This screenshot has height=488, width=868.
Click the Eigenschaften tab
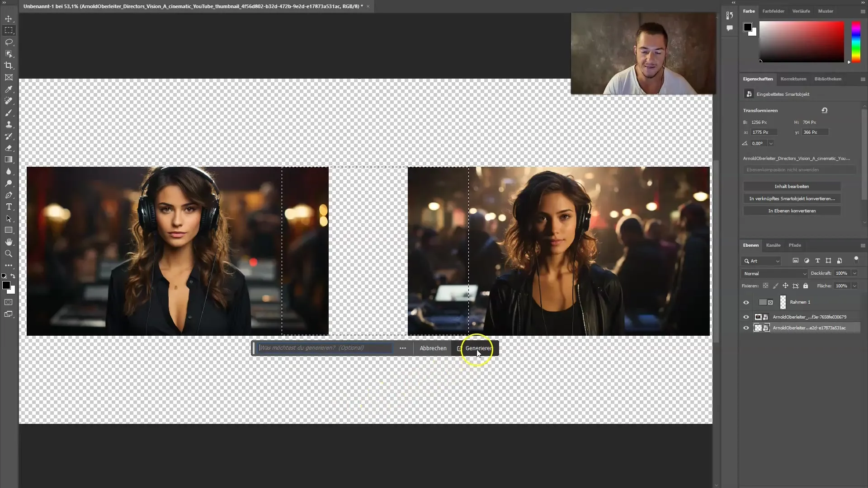(758, 78)
